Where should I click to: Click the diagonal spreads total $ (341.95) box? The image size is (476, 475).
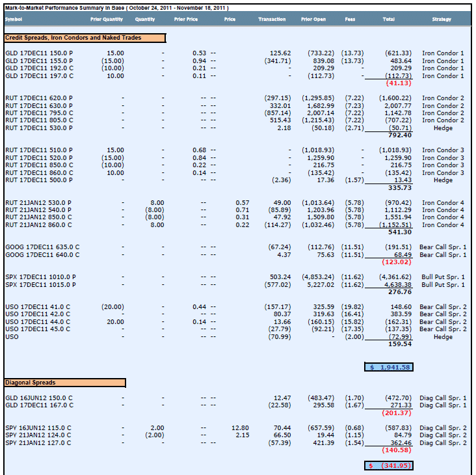coord(389,466)
